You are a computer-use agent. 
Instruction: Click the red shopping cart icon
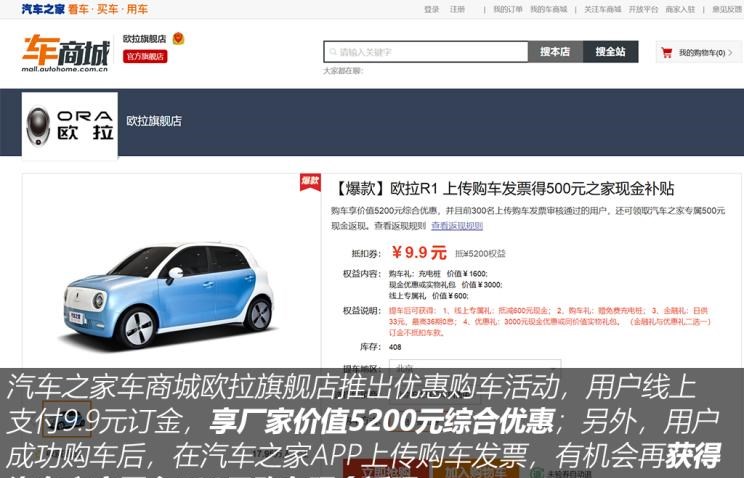(x=667, y=53)
